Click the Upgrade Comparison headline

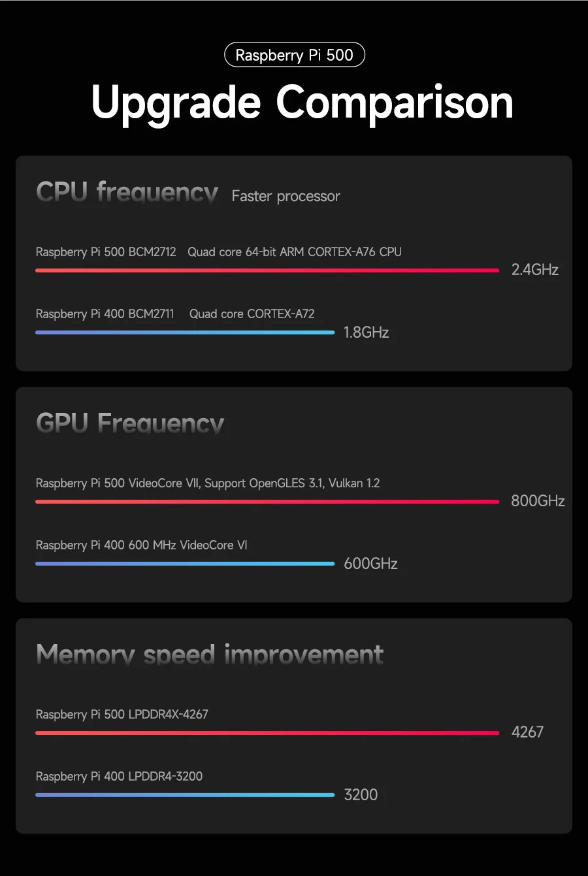click(302, 103)
